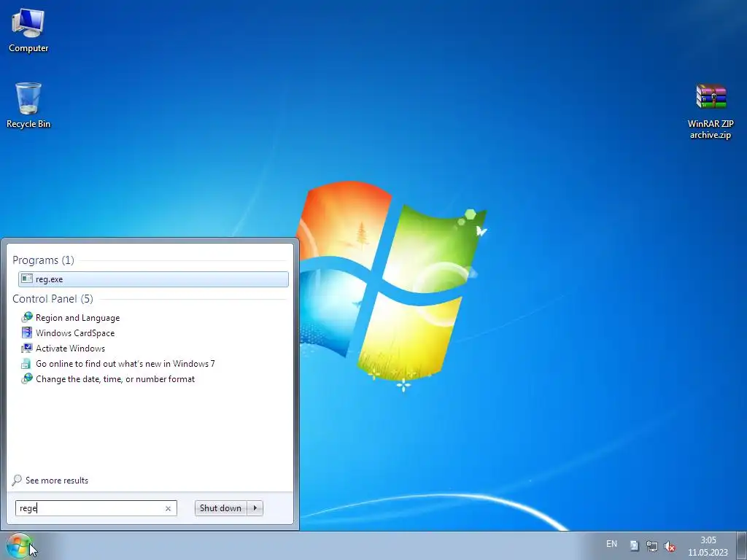Open Go online to find out what's new
747x560 pixels.
[x=125, y=363]
